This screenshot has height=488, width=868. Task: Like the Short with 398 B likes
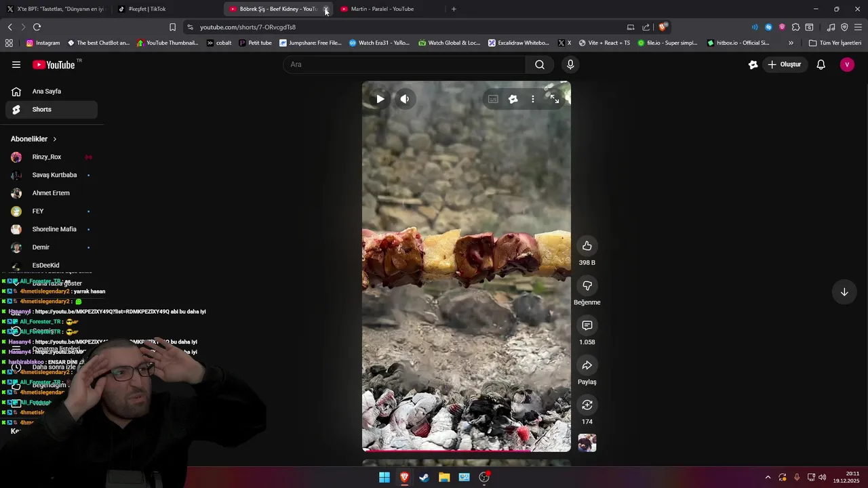587,246
